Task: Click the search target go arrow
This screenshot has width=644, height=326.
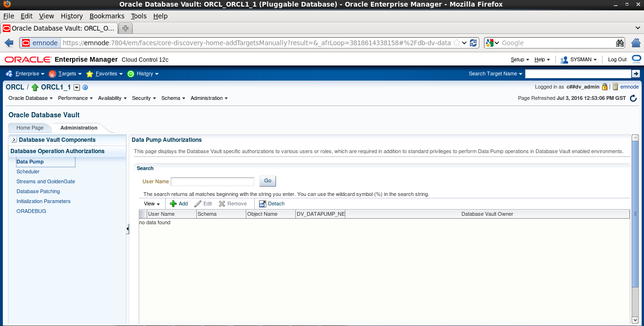Action: tap(636, 73)
